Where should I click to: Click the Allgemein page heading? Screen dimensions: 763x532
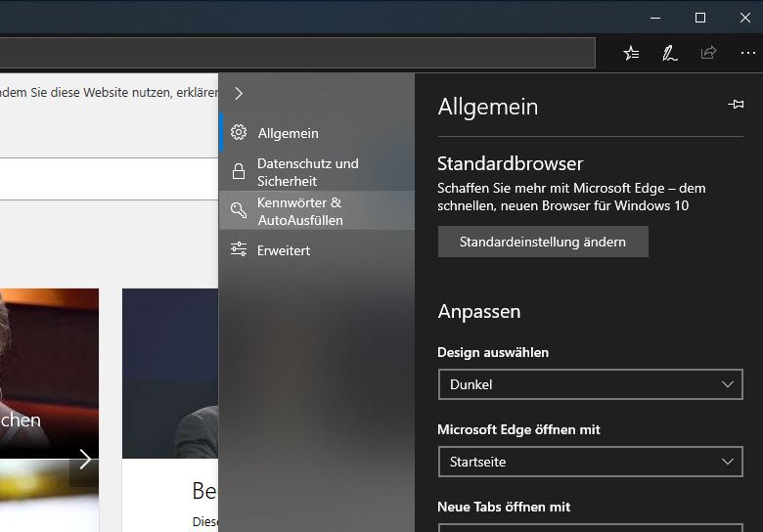tap(487, 107)
